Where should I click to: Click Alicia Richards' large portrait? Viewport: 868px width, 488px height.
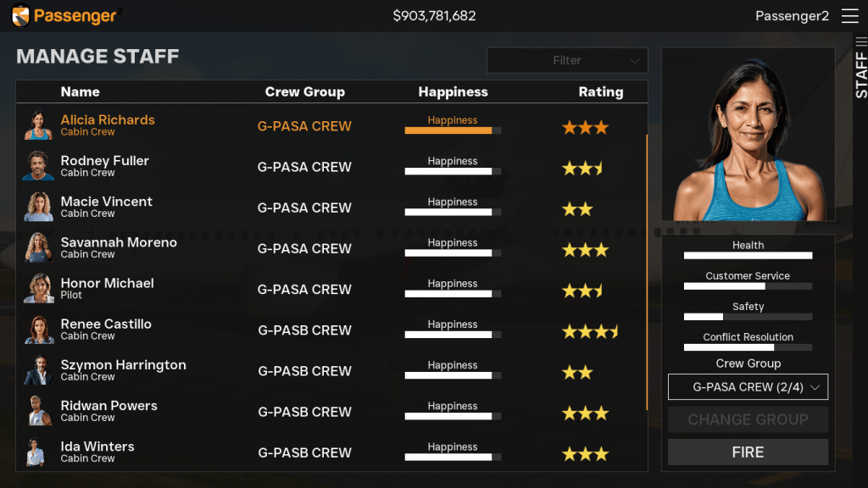(x=748, y=136)
